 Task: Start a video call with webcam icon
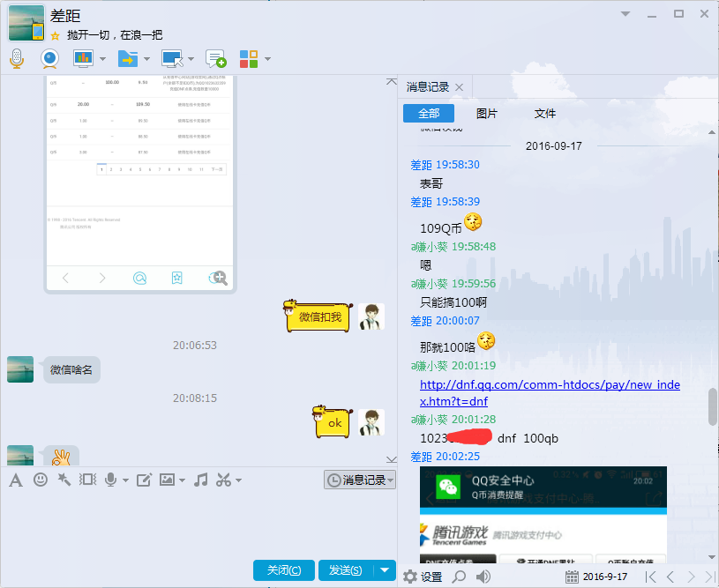coord(49,59)
